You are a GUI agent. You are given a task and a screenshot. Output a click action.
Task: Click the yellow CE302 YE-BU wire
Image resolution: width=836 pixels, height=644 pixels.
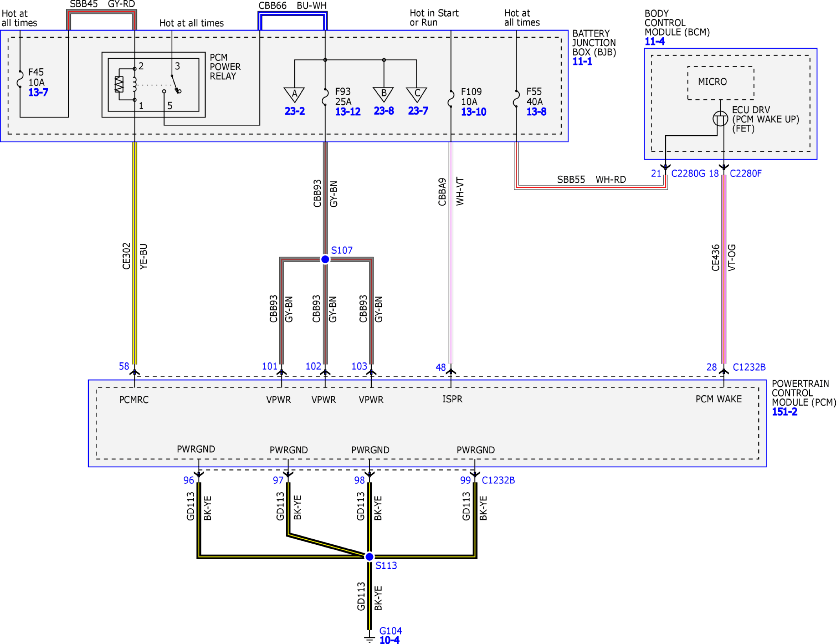pyautogui.click(x=135, y=253)
